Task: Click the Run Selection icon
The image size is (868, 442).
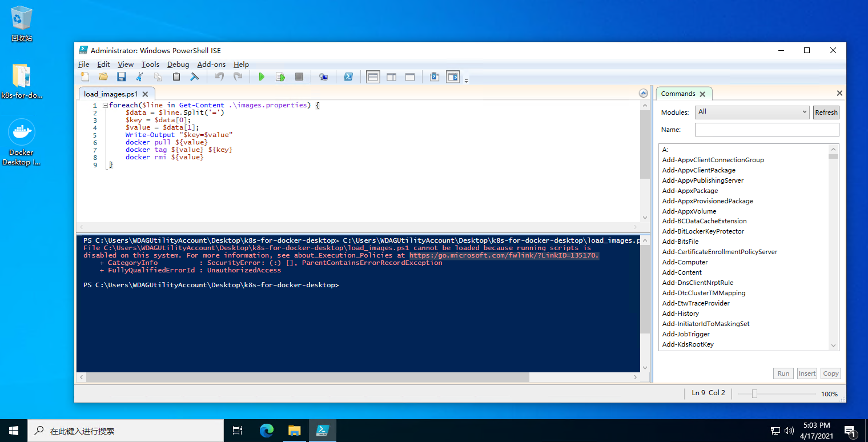Action: coord(280,77)
